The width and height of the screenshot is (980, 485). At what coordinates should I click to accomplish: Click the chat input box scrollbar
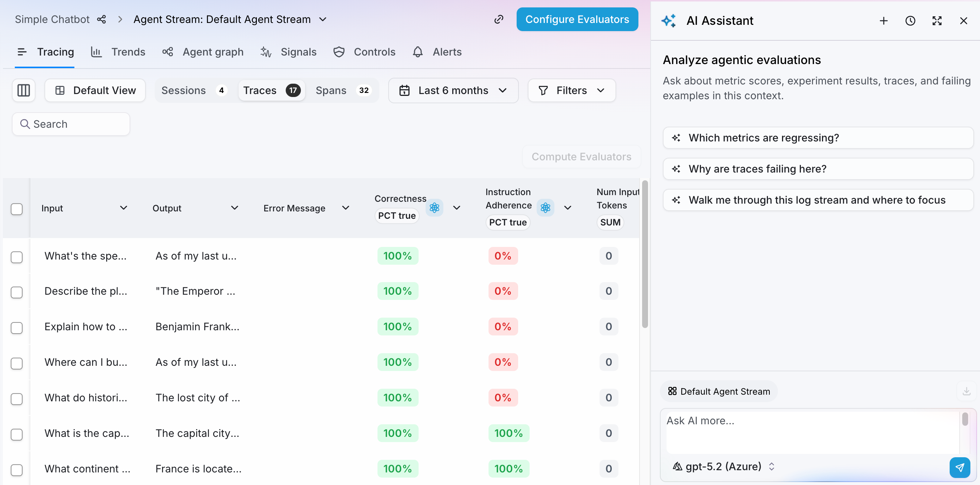coord(965,419)
